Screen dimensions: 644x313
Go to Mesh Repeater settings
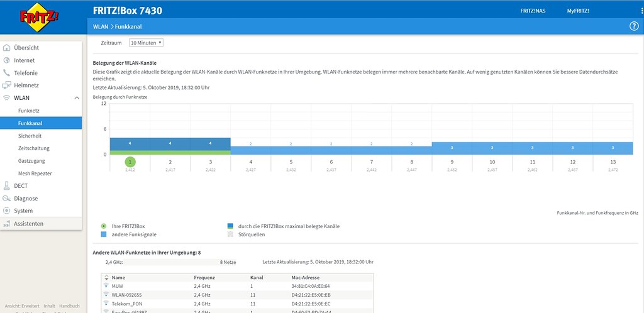pyautogui.click(x=35, y=173)
